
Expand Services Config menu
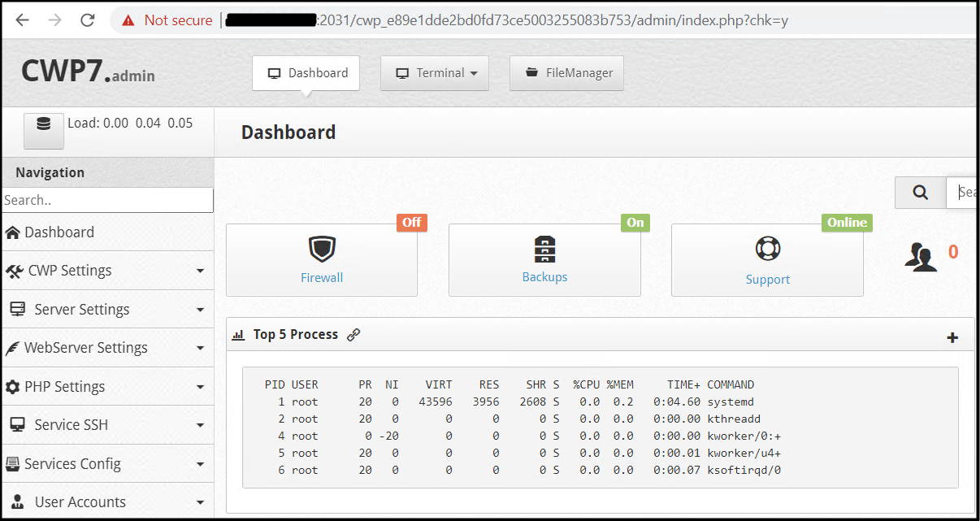point(107,463)
